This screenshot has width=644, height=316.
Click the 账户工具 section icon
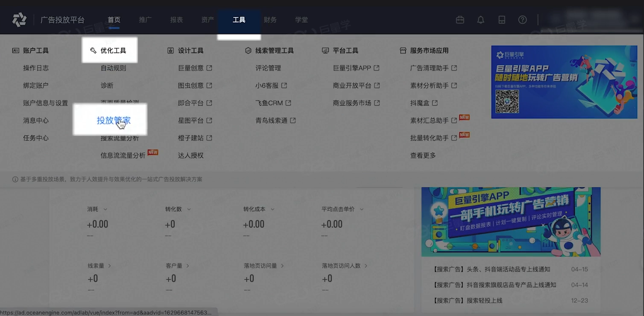[x=16, y=50]
